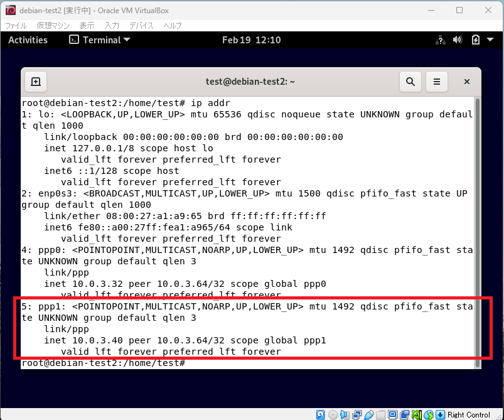Click the 'inet6 fe80::a00:27ff:fea1:a965/64' line
504x420 pixels.
tap(168, 227)
